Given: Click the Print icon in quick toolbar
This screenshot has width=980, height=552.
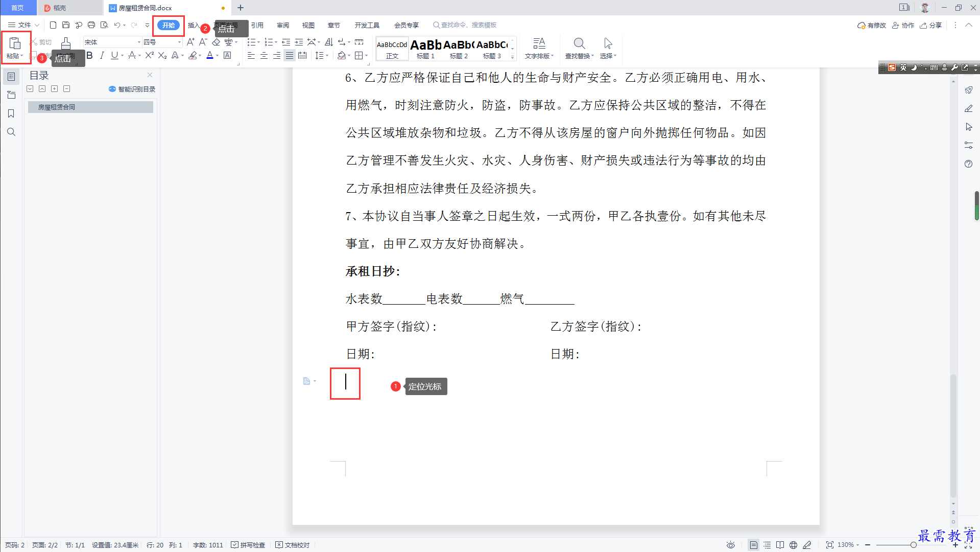Looking at the screenshot, I should tap(91, 25).
